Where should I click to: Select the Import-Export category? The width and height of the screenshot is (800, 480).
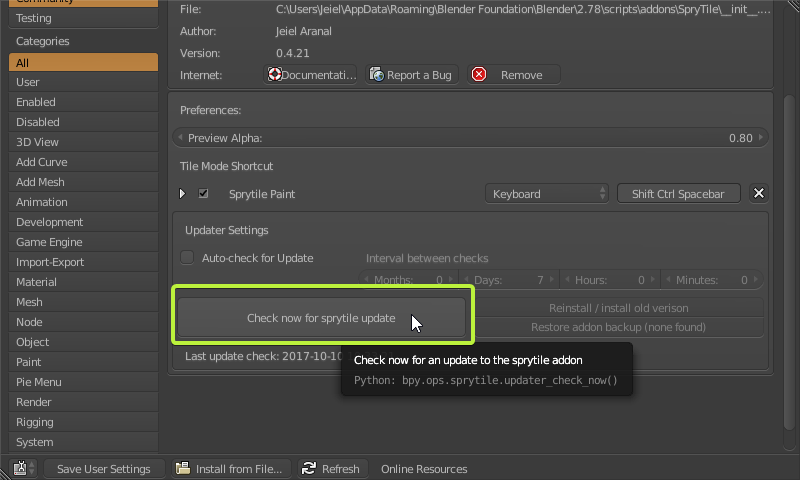pyautogui.click(x=83, y=262)
